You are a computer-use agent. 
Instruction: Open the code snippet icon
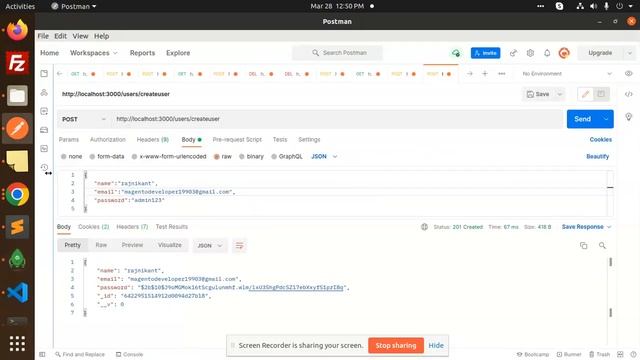[x=629, y=94]
